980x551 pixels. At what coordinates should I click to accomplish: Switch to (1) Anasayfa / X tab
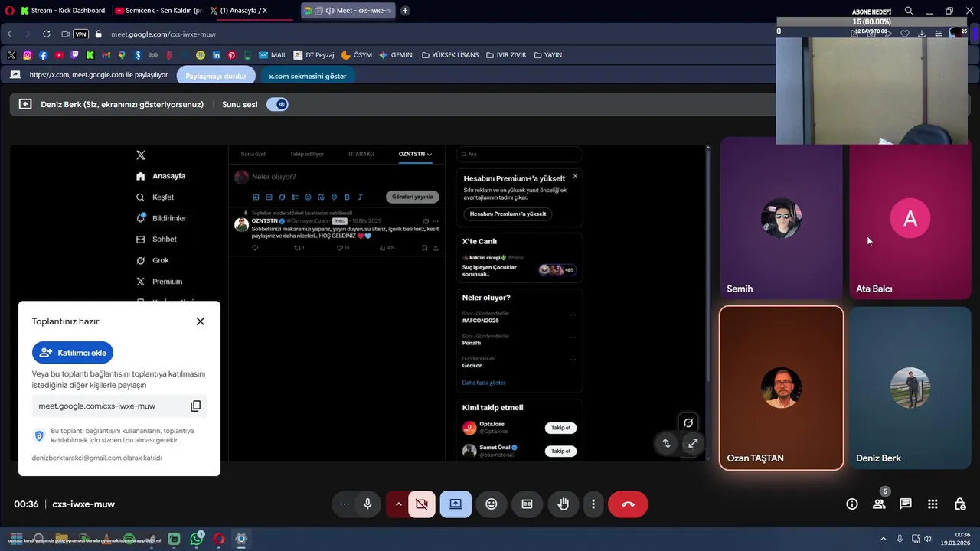(x=252, y=11)
